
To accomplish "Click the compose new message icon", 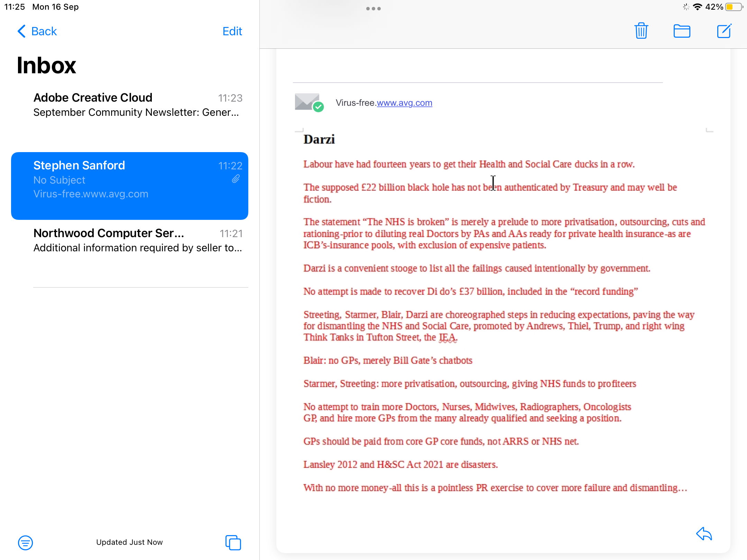I will [724, 31].
